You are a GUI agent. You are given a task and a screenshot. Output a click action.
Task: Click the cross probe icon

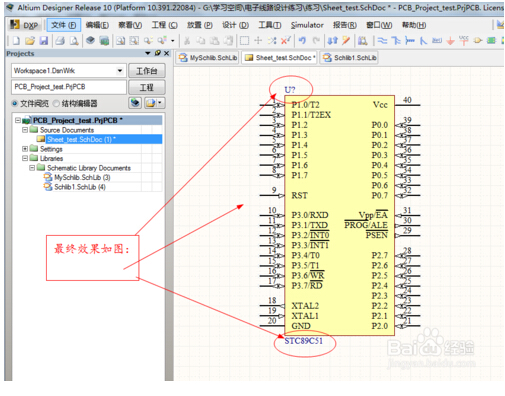(346, 41)
